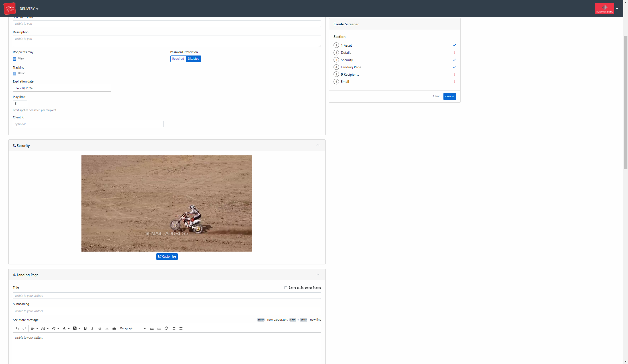Click the undo arrow in the editor toolbar
628x364 pixels.
tap(17, 328)
